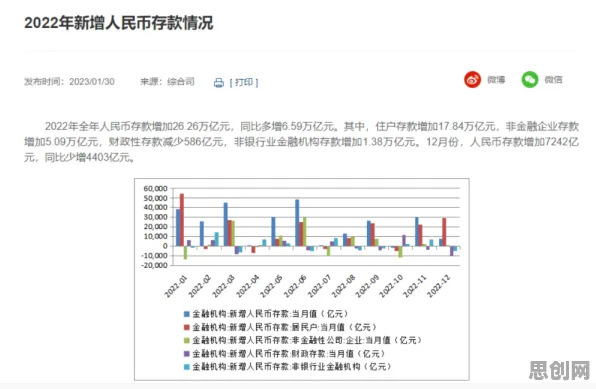The image size is (596, 389).
Task: Click the green legend swatch for 企业
Action: coord(187,340)
